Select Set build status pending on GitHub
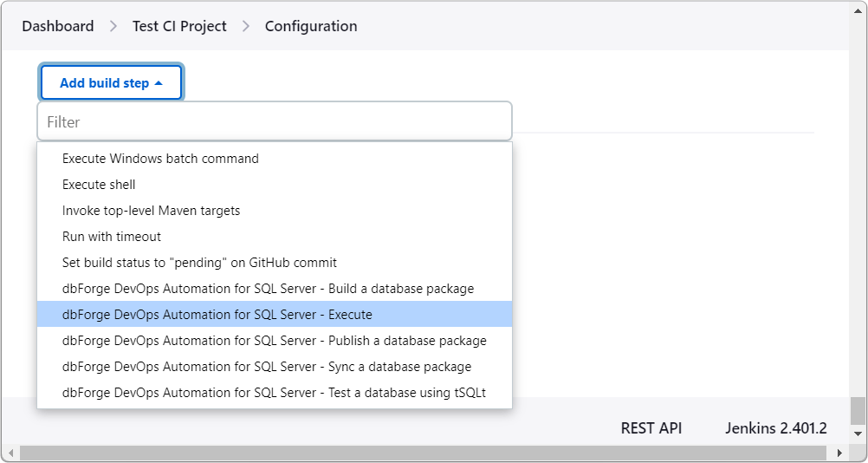Screen dimensions: 868x463 pos(199,263)
